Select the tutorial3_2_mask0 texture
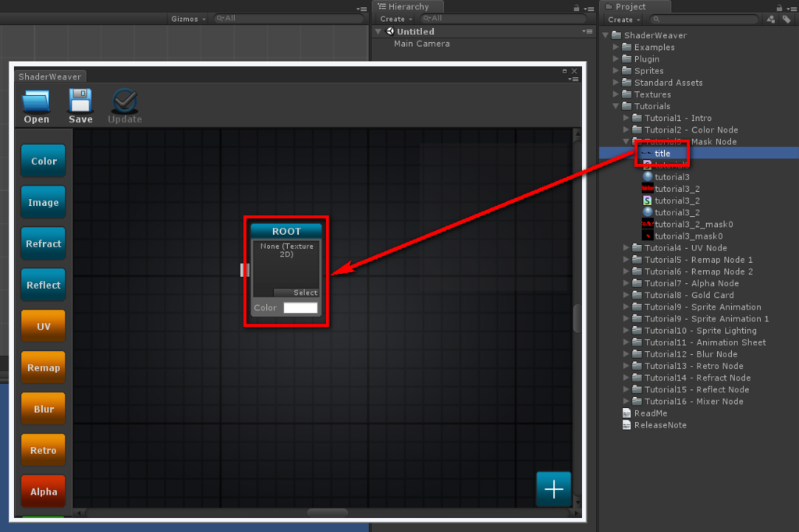This screenshot has width=799, height=532. point(687,224)
